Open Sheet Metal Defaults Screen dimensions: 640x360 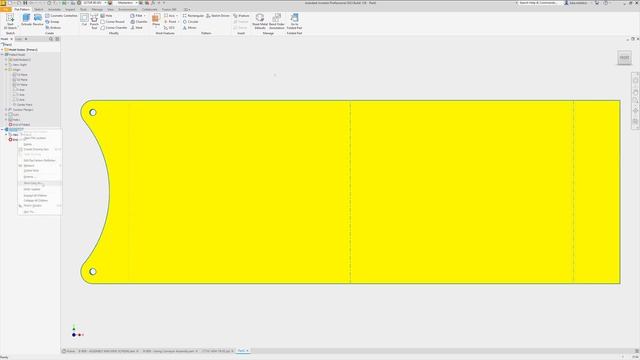[260, 21]
